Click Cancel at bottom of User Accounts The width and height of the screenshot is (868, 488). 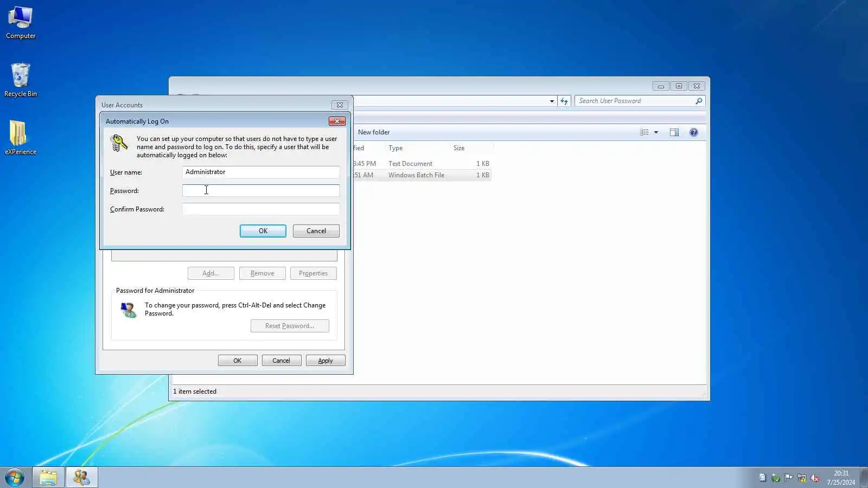[282, 361]
